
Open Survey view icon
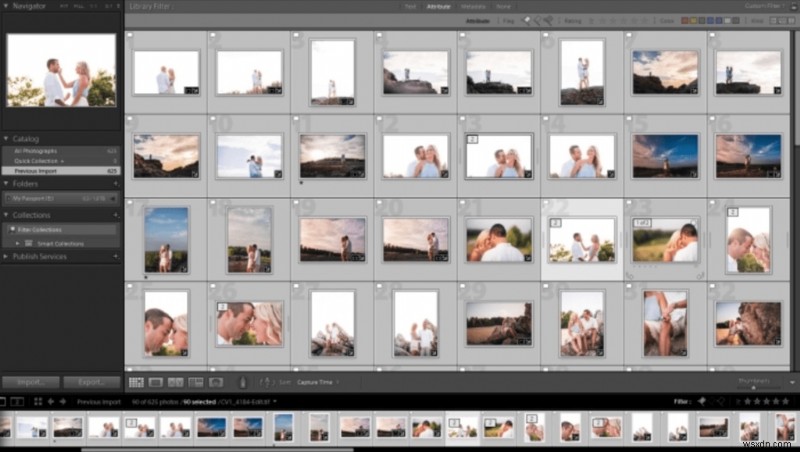[x=194, y=382]
